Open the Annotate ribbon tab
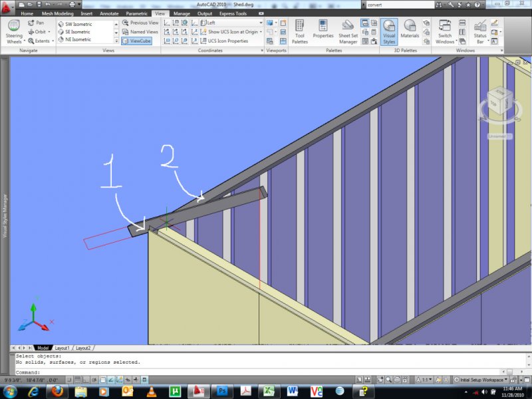532x399 pixels. 109,13
